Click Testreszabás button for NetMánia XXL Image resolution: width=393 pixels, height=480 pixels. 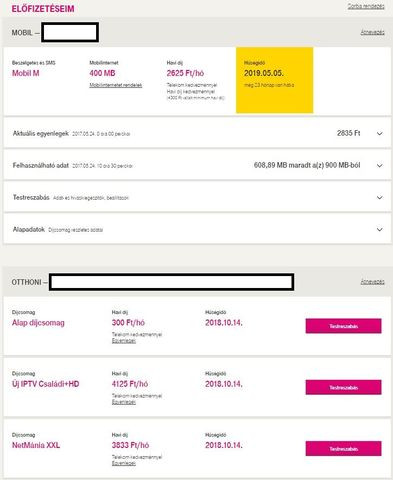[343, 449]
